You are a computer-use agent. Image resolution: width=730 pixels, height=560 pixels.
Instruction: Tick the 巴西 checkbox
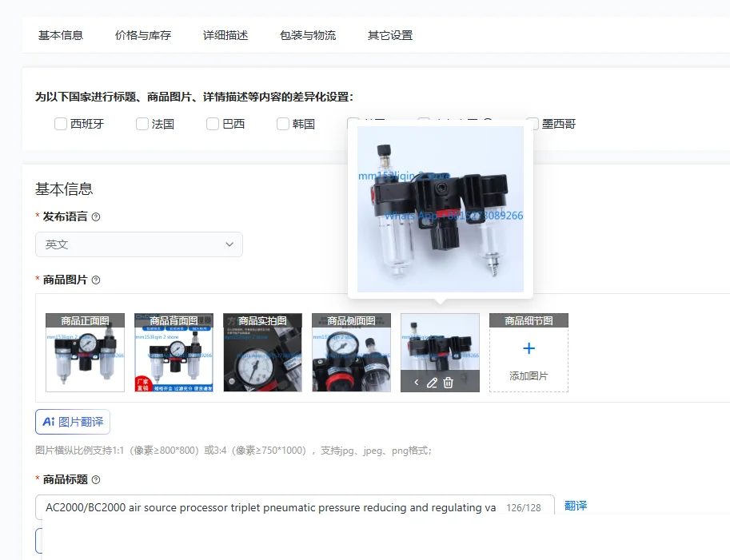(x=213, y=124)
